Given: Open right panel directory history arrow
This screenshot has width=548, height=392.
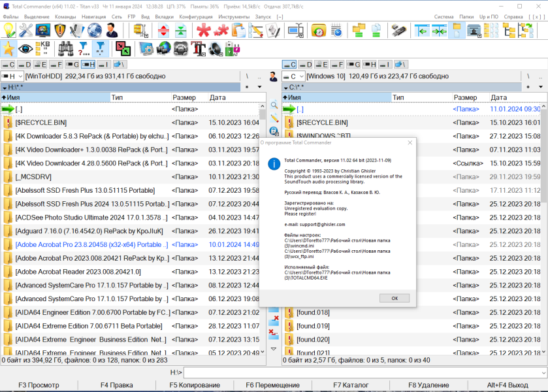Looking at the screenshot, I should [541, 87].
